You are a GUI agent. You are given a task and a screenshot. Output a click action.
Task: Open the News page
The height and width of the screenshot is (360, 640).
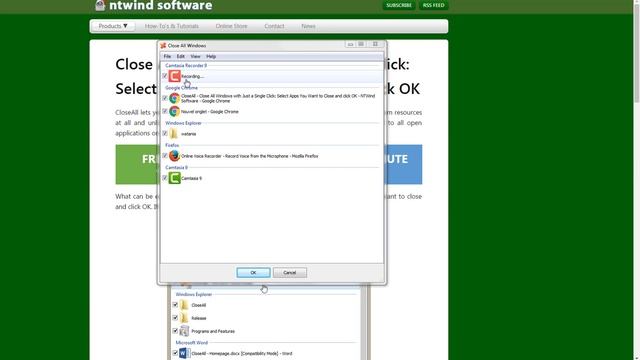[x=308, y=26]
